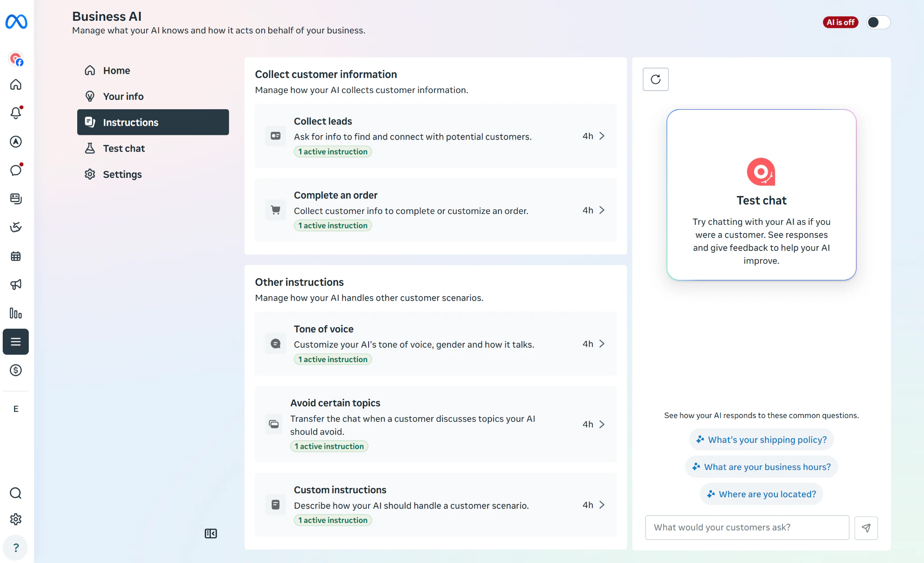Click the Collect leads contact card icon
This screenshot has width=924, height=563.
[276, 136]
